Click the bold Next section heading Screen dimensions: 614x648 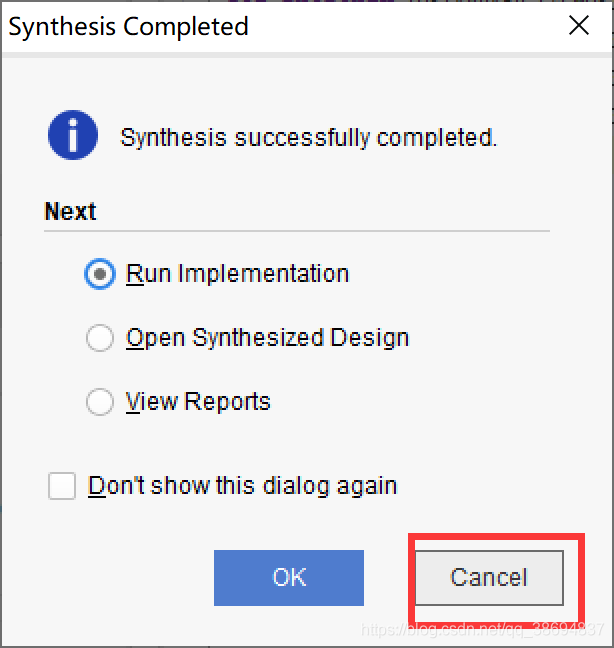[70, 212]
